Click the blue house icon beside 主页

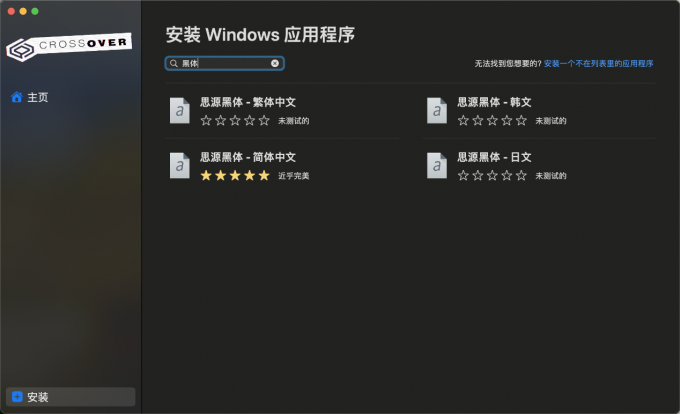click(17, 97)
